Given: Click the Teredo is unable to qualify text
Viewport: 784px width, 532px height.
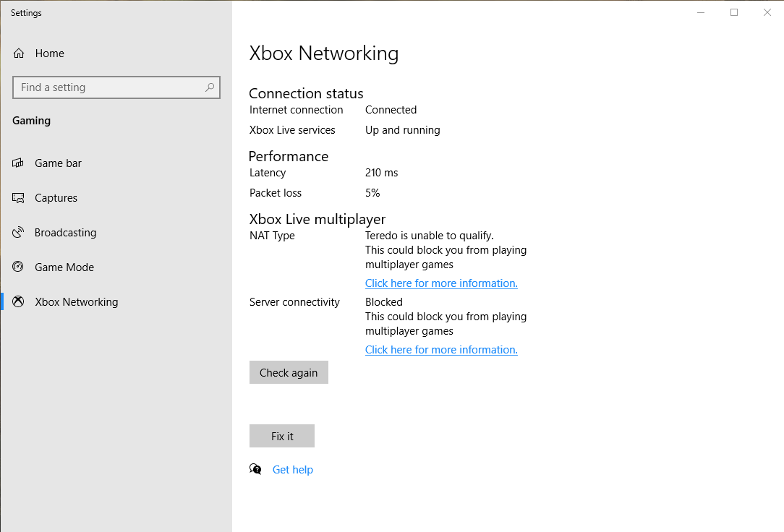Looking at the screenshot, I should pos(429,236).
